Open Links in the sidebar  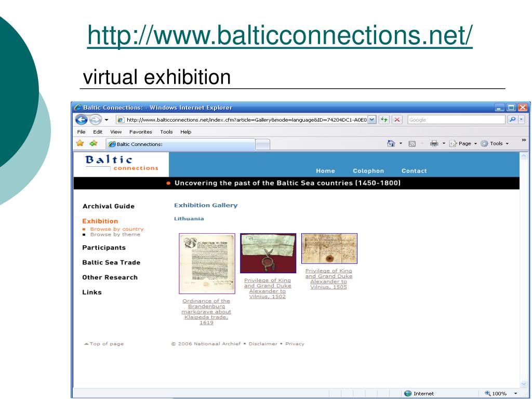pyautogui.click(x=92, y=292)
